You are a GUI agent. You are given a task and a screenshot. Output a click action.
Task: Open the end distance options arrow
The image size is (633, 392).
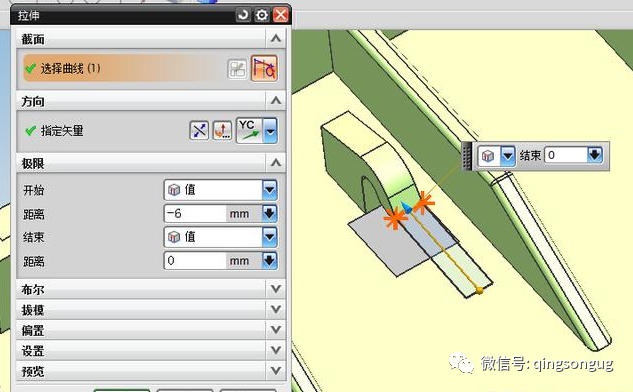[x=269, y=260]
